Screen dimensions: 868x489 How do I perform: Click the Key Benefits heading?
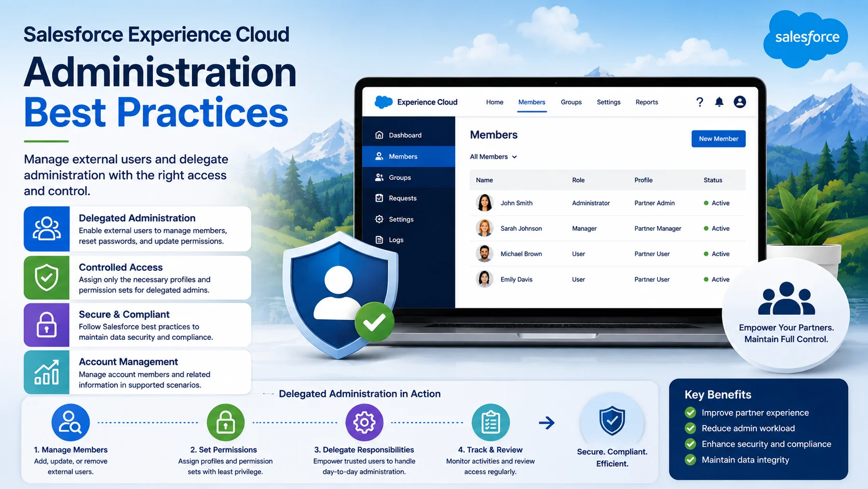pos(718,394)
